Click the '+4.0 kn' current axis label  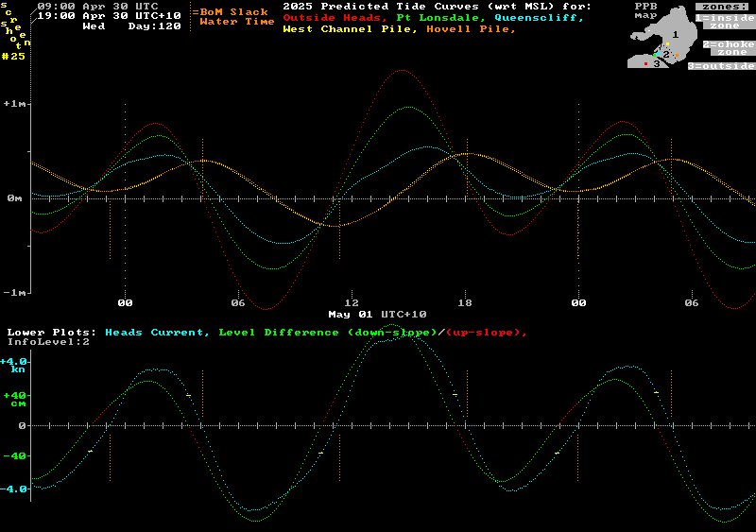click(x=14, y=366)
